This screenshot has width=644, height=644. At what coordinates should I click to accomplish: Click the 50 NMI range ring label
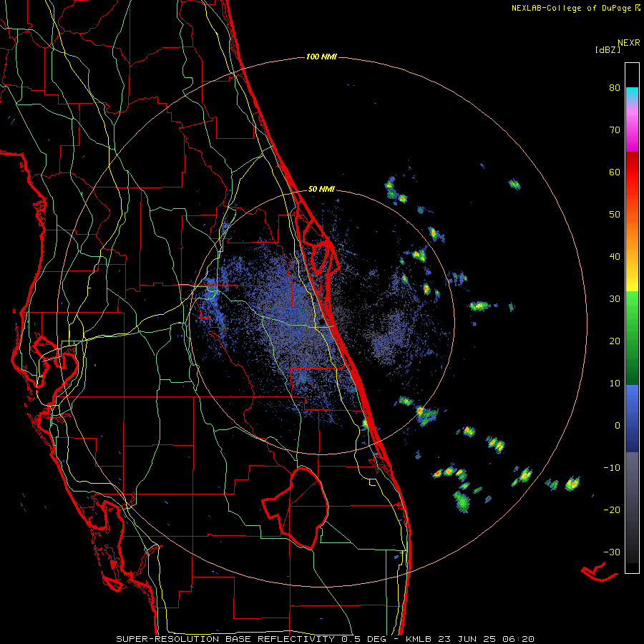pos(321,190)
